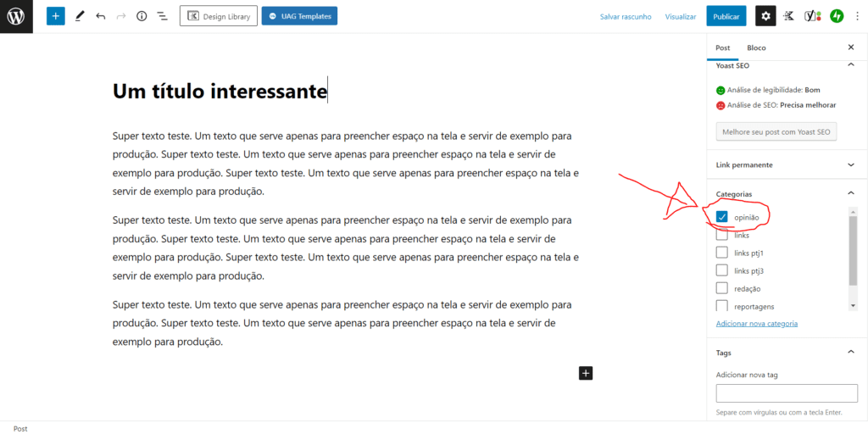Collapse the Categorias panel
This screenshot has width=868, height=434.
851,194
